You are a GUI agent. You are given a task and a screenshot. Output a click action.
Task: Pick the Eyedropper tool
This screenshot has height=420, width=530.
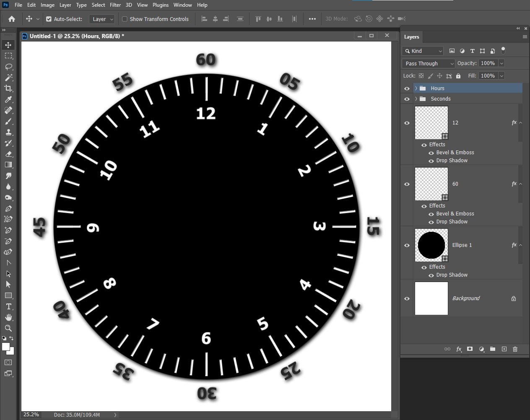pyautogui.click(x=8, y=99)
